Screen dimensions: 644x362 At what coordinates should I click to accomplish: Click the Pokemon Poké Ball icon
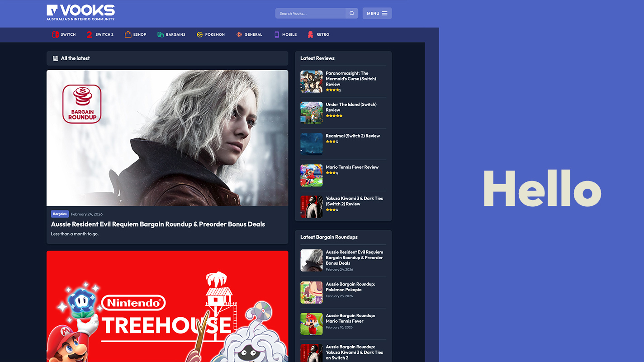click(199, 34)
